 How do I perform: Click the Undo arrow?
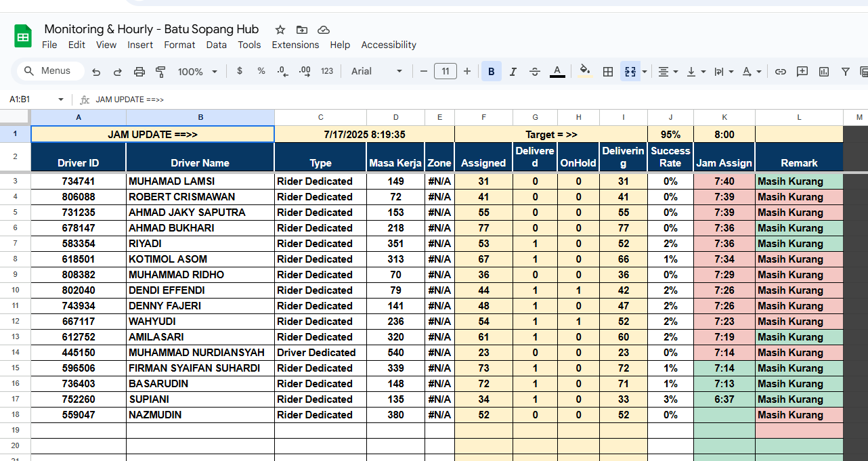pyautogui.click(x=96, y=71)
